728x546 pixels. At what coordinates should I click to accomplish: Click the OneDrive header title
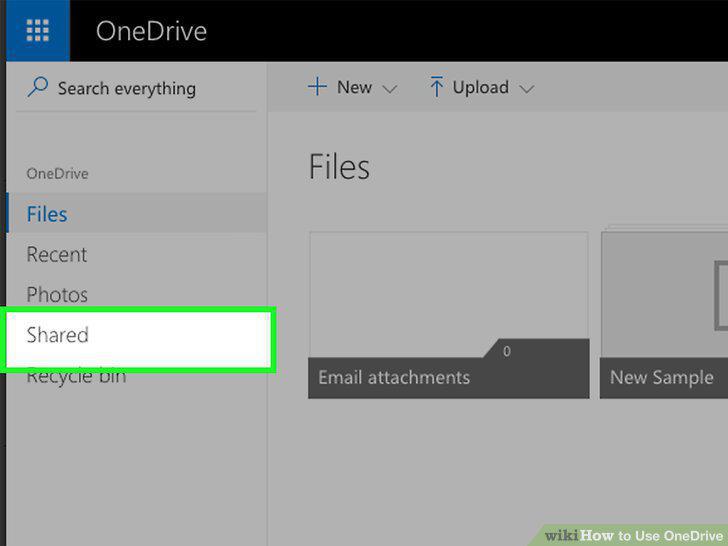[151, 31]
